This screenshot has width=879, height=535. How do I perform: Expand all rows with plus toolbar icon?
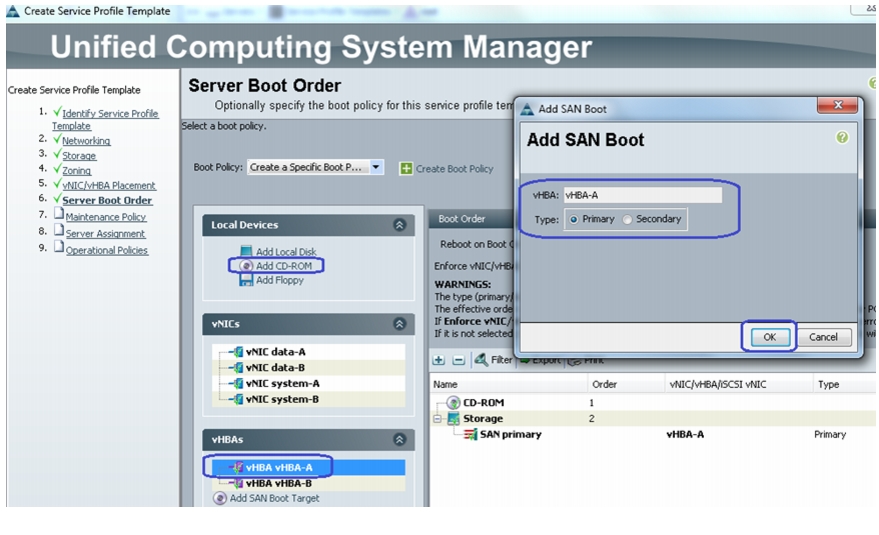[x=439, y=360]
